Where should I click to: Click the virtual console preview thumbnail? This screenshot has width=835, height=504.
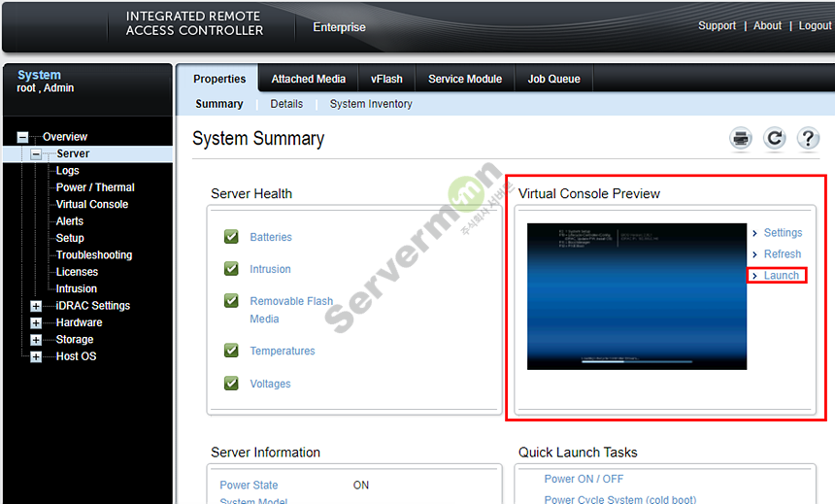637,296
